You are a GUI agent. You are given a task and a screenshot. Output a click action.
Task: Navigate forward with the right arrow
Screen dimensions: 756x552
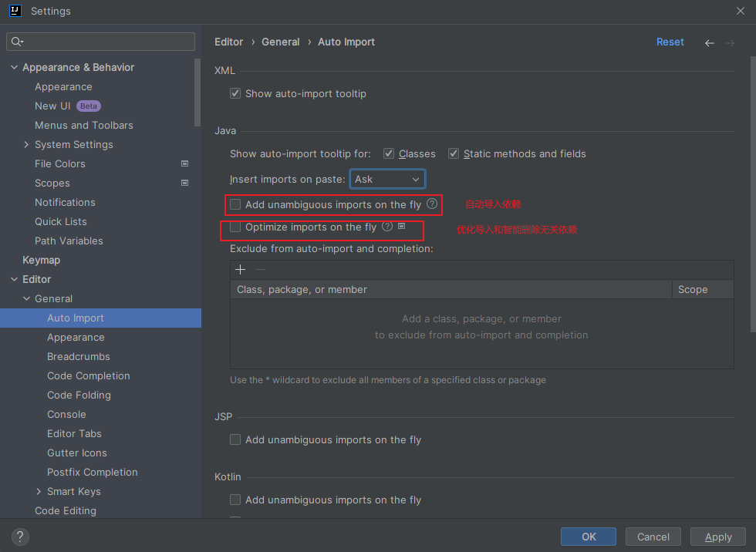(730, 43)
